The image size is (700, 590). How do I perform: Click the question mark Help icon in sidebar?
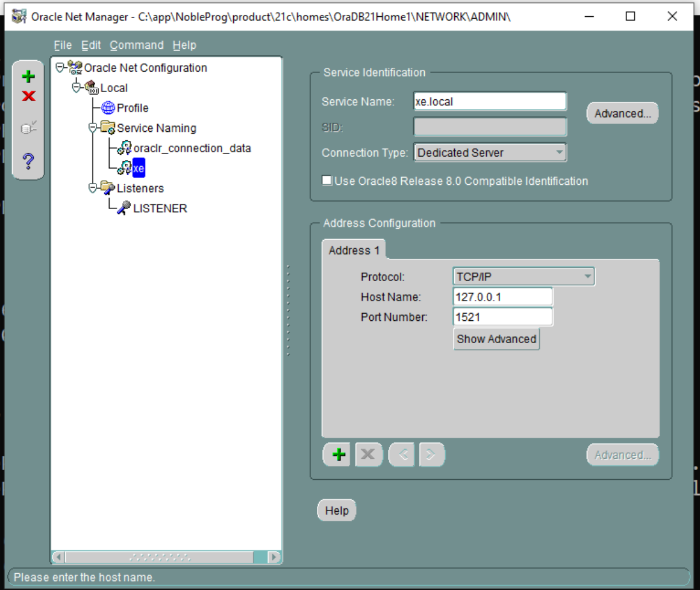(28, 161)
